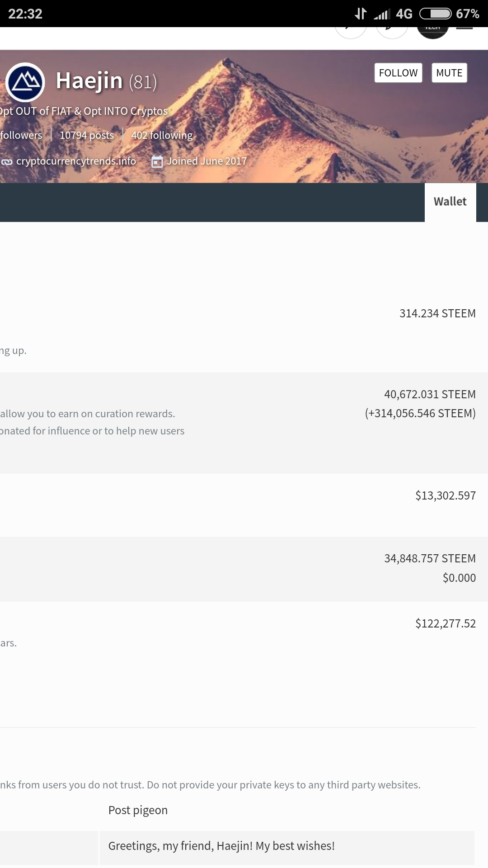The image size is (488, 868).
Task: View the 402 following list
Action: (x=162, y=135)
